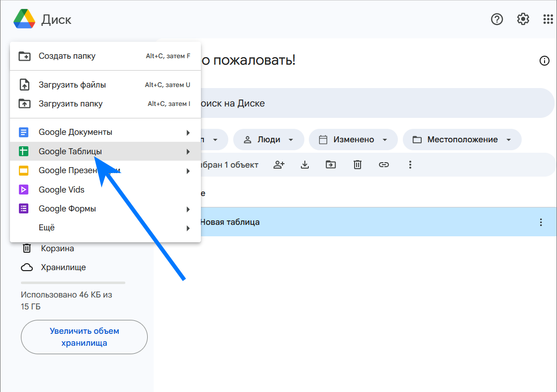This screenshot has height=392, width=557.
Task: Open the help question-mark icon
Action: tap(497, 19)
